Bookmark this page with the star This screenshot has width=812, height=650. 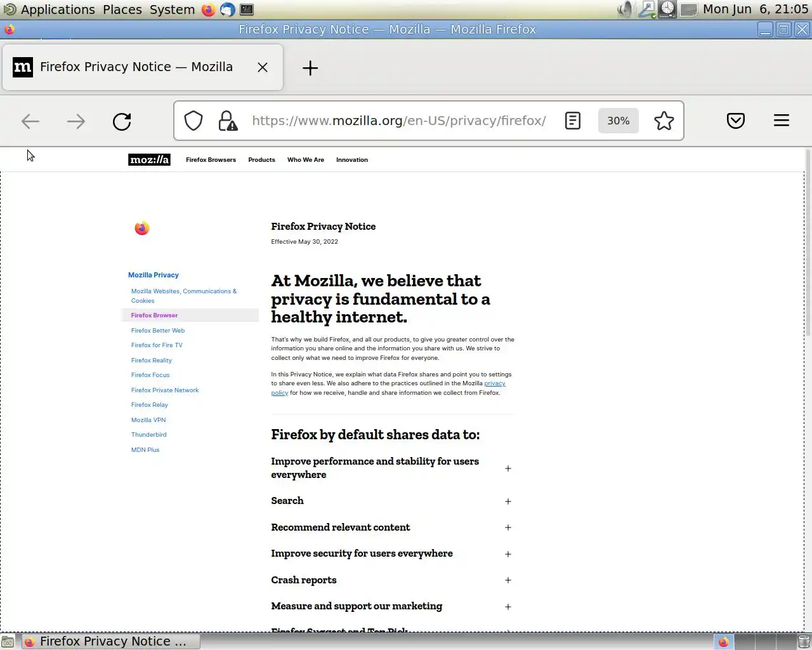pos(664,121)
